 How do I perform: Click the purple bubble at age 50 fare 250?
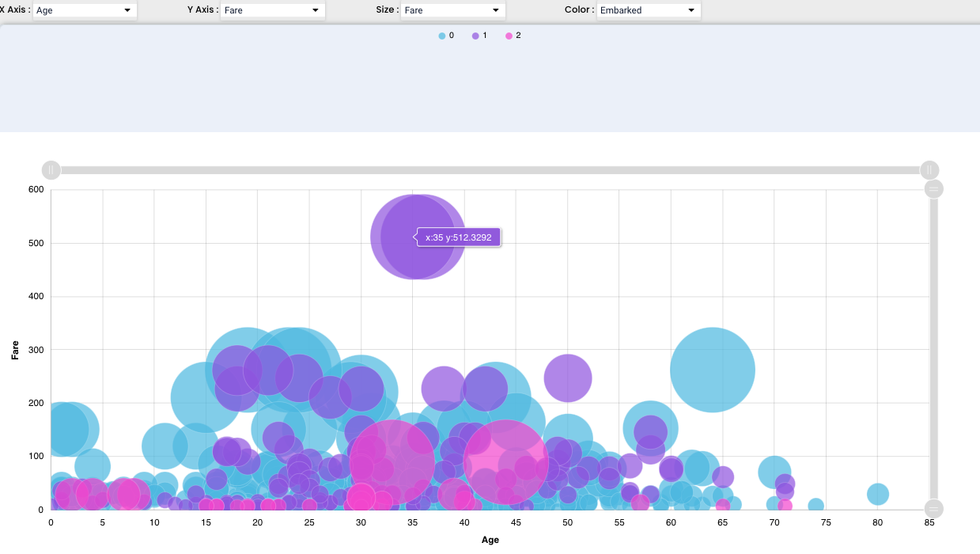(x=568, y=378)
